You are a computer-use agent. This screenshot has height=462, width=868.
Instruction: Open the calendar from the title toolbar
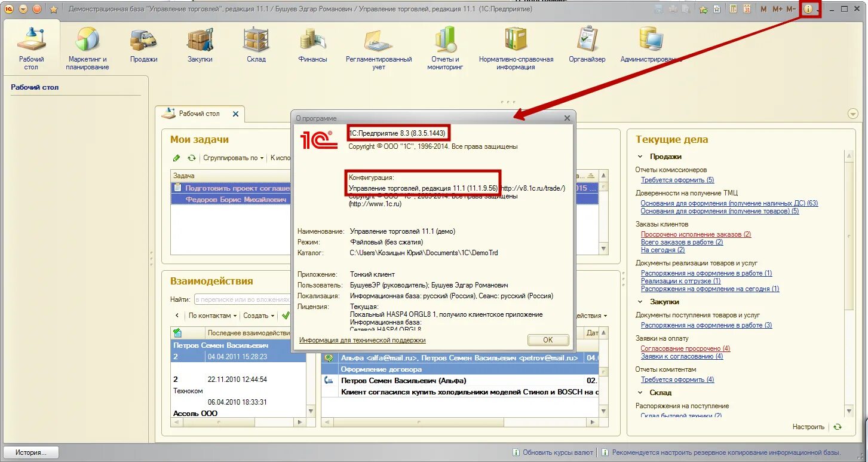[746, 9]
